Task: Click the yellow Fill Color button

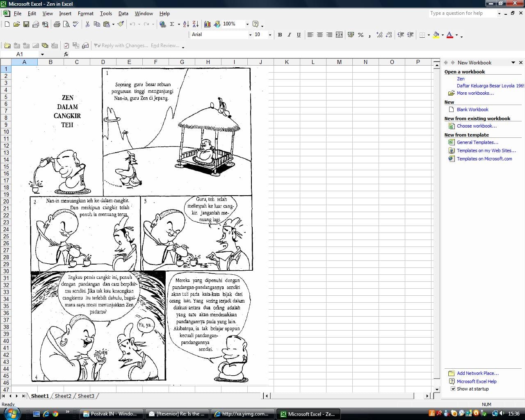Action: coord(436,35)
